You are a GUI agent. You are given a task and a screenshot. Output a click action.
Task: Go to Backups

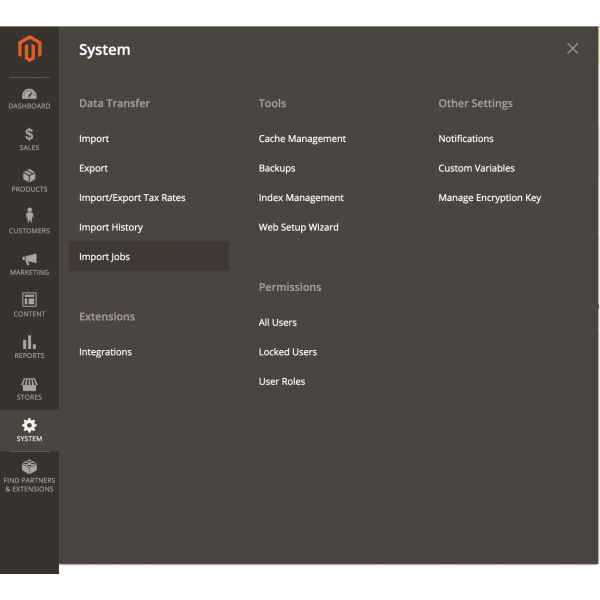[x=277, y=168]
